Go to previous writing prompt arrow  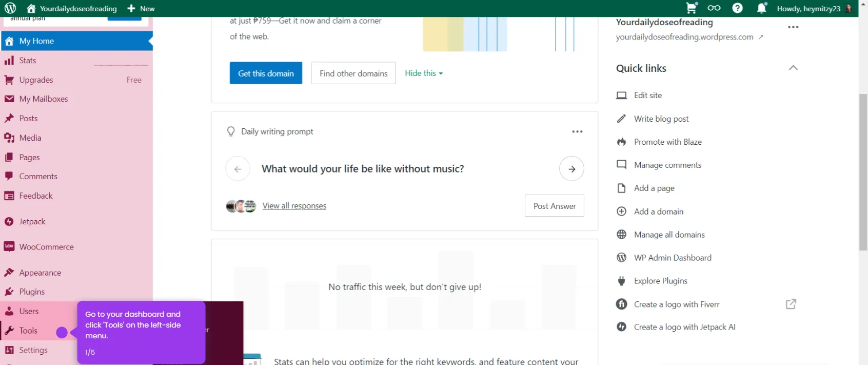tap(238, 169)
